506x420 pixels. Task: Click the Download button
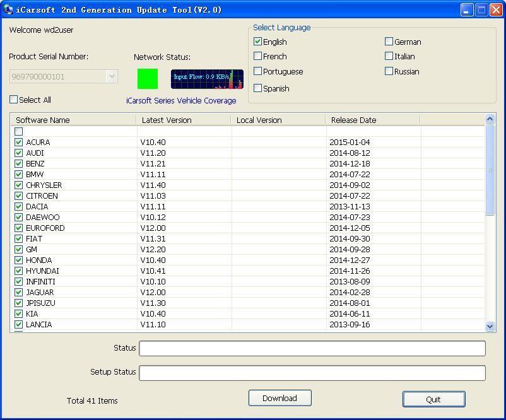pos(279,398)
